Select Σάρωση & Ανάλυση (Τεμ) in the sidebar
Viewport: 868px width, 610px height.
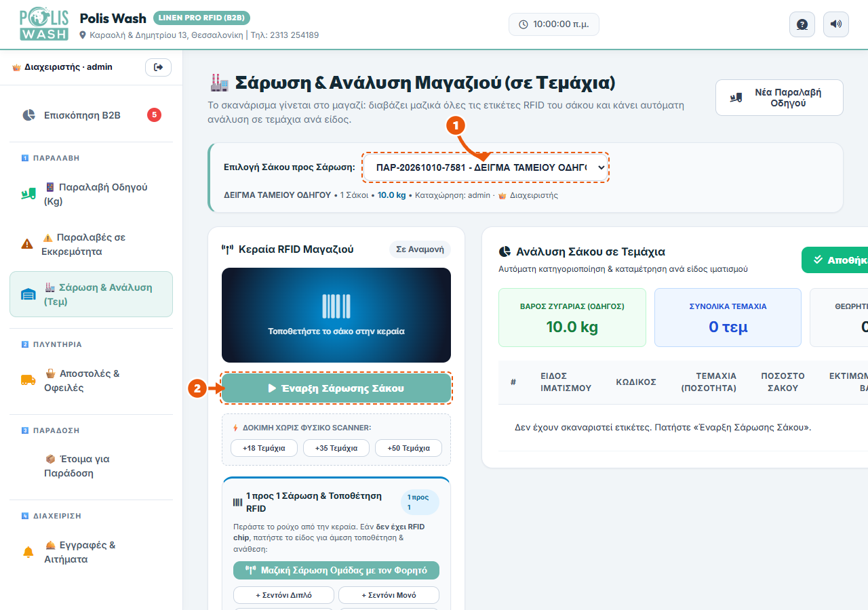tap(91, 294)
